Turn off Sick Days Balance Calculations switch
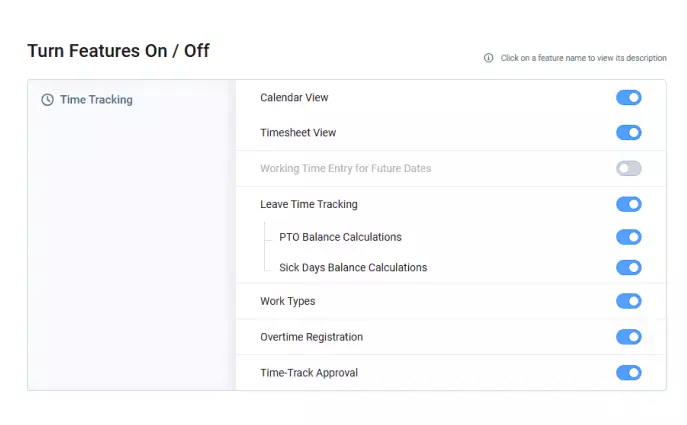The width and height of the screenshot is (687, 425). 628,268
